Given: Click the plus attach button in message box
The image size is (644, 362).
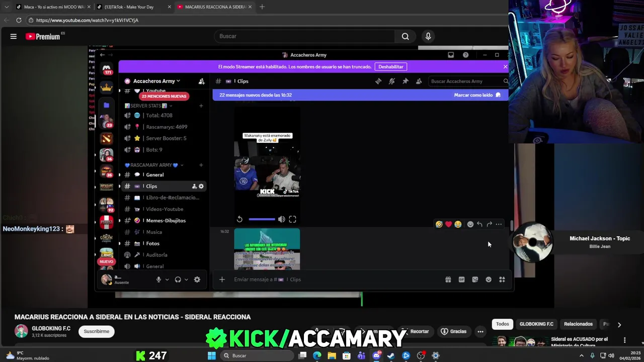Looking at the screenshot, I should (x=222, y=280).
